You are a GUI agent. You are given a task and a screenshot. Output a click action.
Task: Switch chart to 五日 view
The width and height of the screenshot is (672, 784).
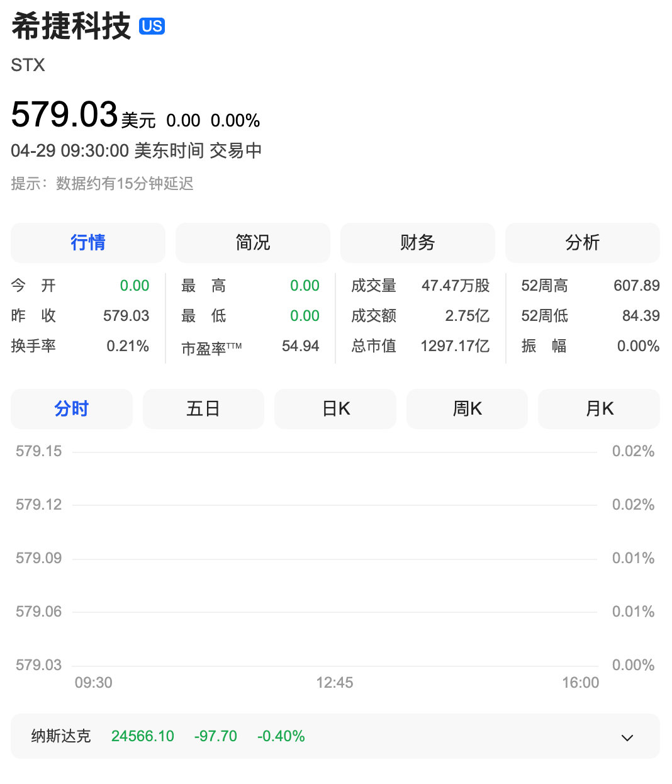[203, 408]
